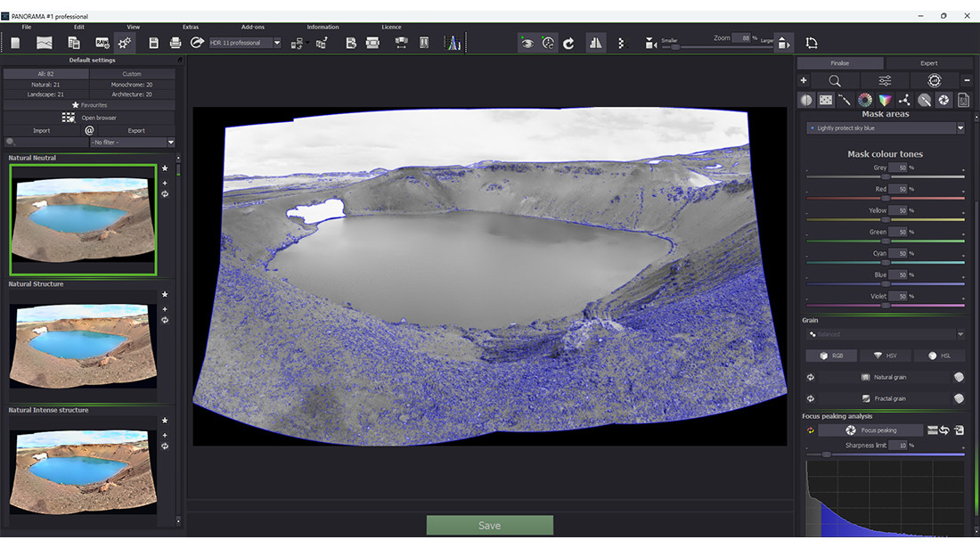Click the mirror flip comparison icon
This screenshot has width=980, height=548.
tap(594, 43)
